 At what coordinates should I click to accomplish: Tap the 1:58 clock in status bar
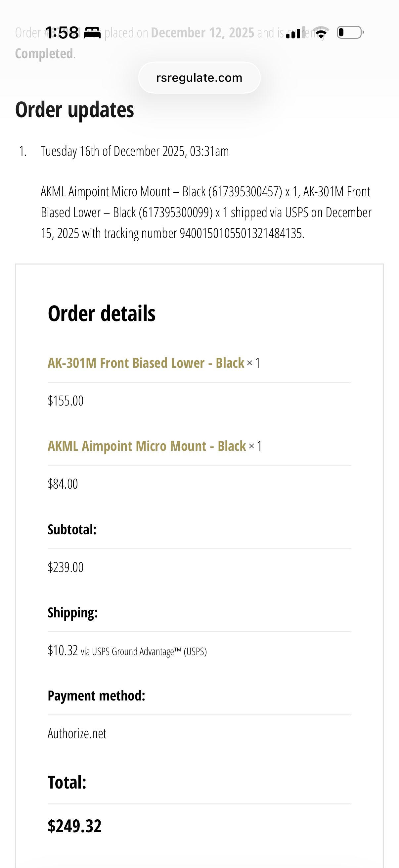(x=62, y=33)
